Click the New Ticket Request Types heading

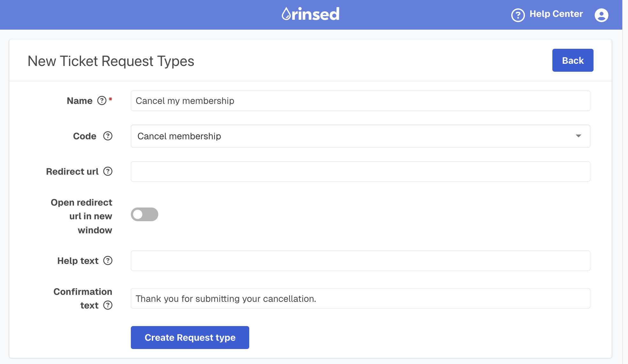111,61
